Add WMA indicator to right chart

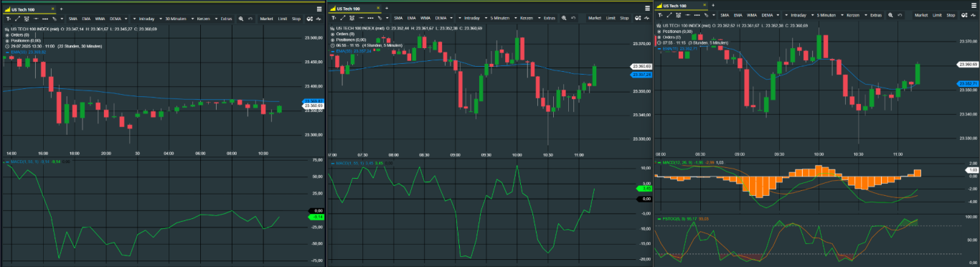(x=751, y=15)
